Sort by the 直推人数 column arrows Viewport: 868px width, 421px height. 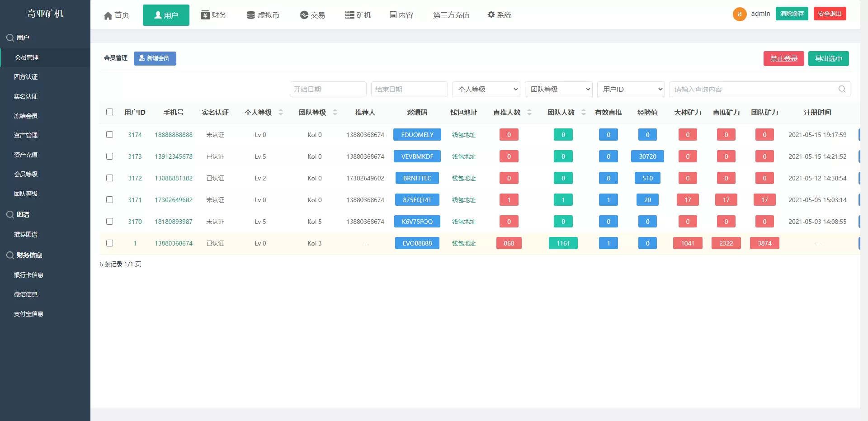click(529, 113)
